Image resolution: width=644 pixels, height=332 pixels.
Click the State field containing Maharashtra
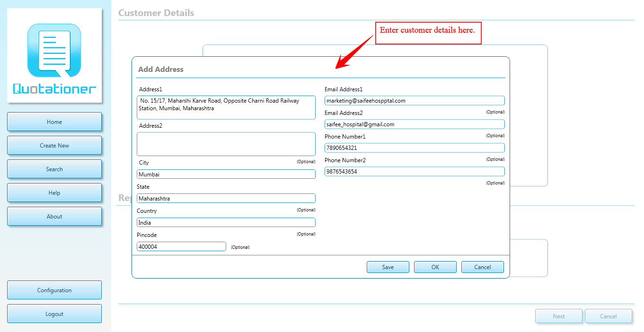click(226, 198)
